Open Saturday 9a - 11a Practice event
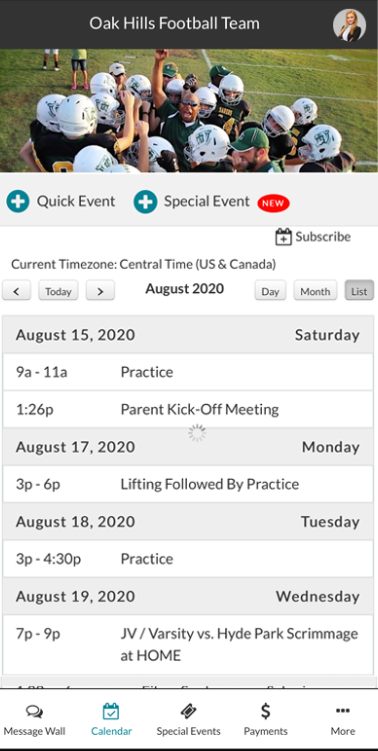 [188, 372]
